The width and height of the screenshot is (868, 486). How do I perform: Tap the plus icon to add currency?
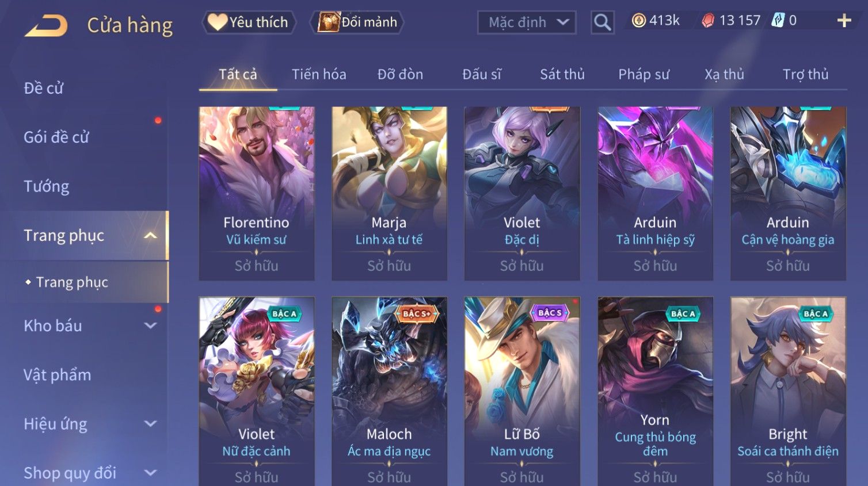(x=844, y=21)
